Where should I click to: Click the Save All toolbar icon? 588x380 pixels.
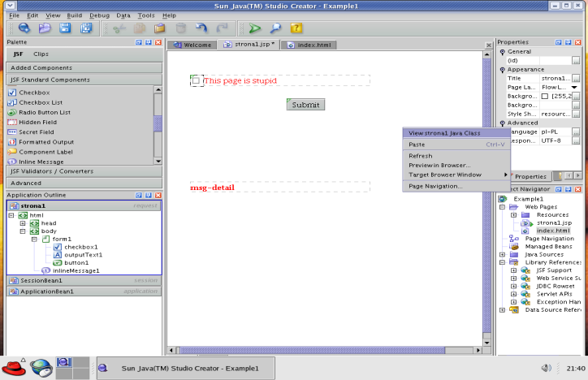pyautogui.click(x=86, y=28)
